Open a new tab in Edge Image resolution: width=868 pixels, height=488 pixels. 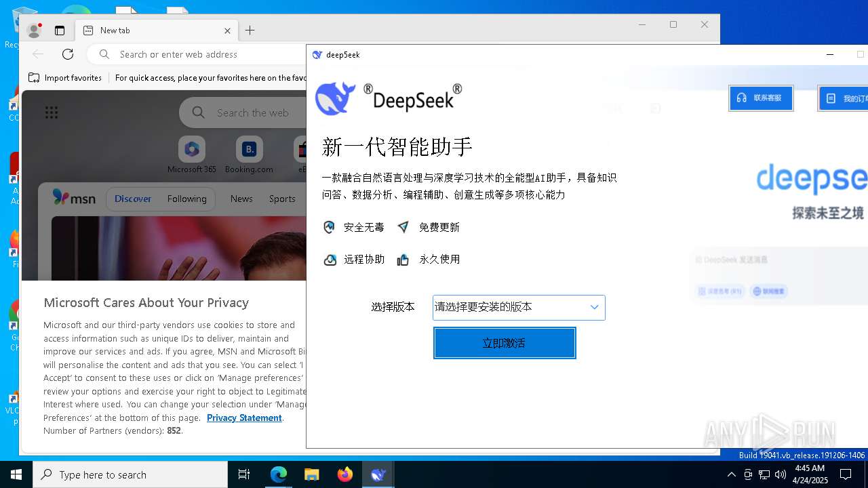250,30
